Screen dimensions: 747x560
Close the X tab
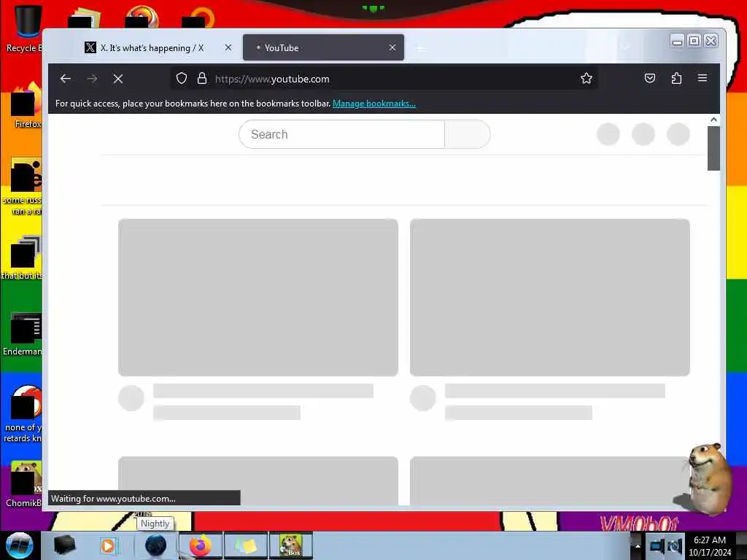point(228,47)
